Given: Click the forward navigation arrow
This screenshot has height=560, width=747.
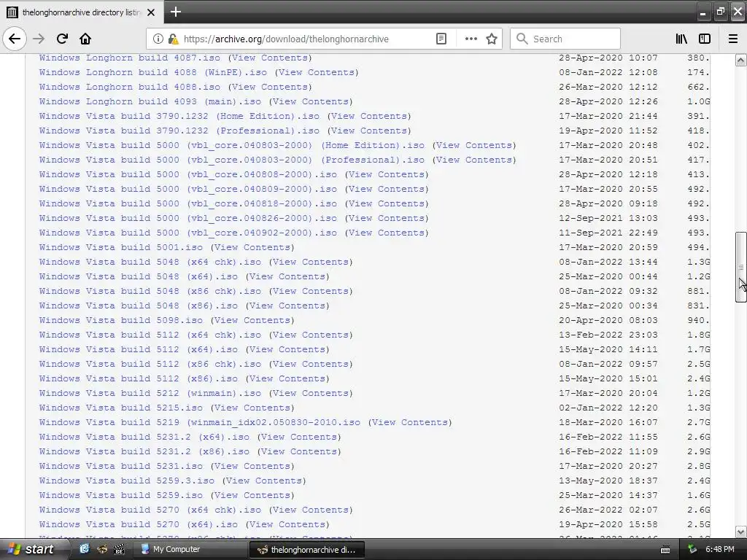Looking at the screenshot, I should click(x=39, y=39).
